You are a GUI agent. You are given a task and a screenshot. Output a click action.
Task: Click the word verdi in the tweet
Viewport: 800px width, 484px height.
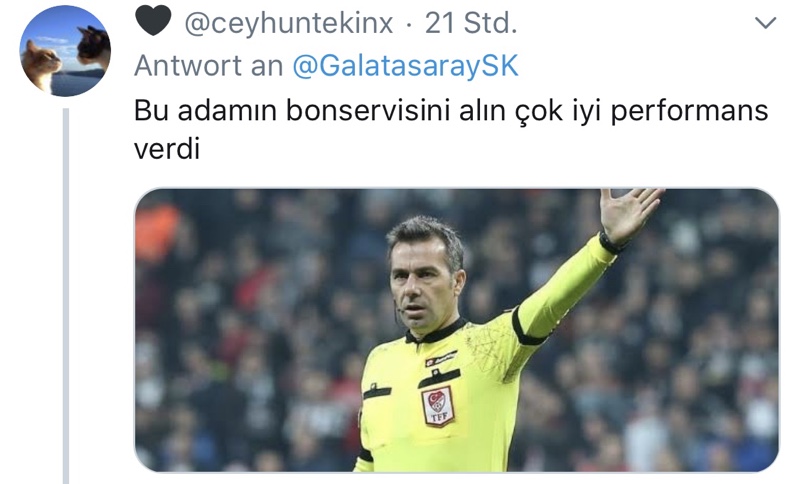coord(167,149)
